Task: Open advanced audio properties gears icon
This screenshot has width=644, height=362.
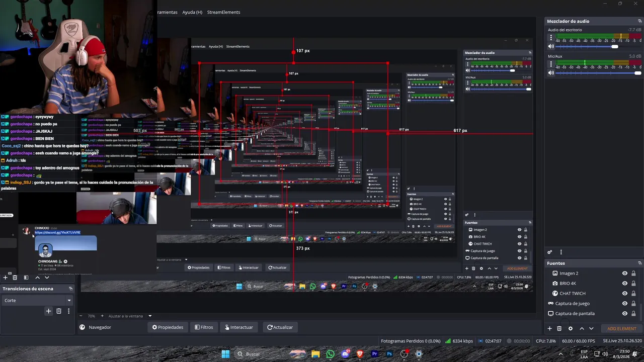Action: (x=550, y=252)
